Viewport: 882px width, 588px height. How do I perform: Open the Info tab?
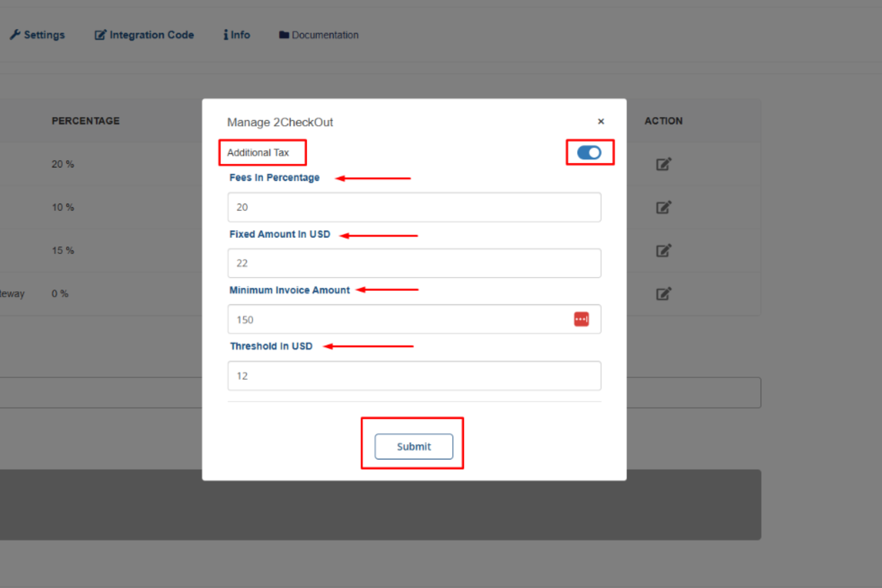point(240,35)
